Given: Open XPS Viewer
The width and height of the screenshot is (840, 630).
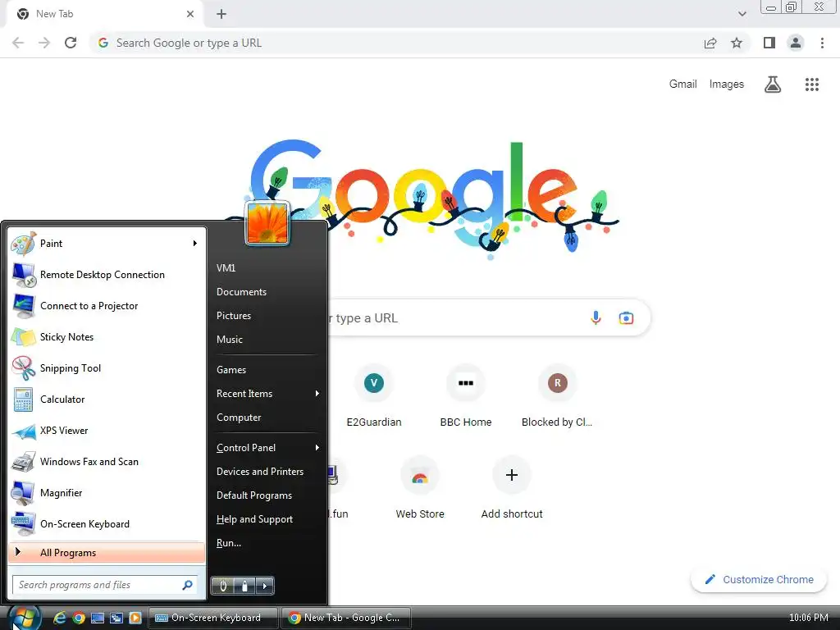Looking at the screenshot, I should coord(107,431).
